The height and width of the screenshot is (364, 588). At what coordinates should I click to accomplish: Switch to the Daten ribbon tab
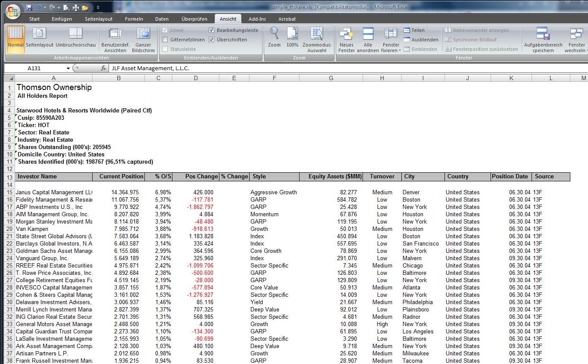click(x=162, y=19)
